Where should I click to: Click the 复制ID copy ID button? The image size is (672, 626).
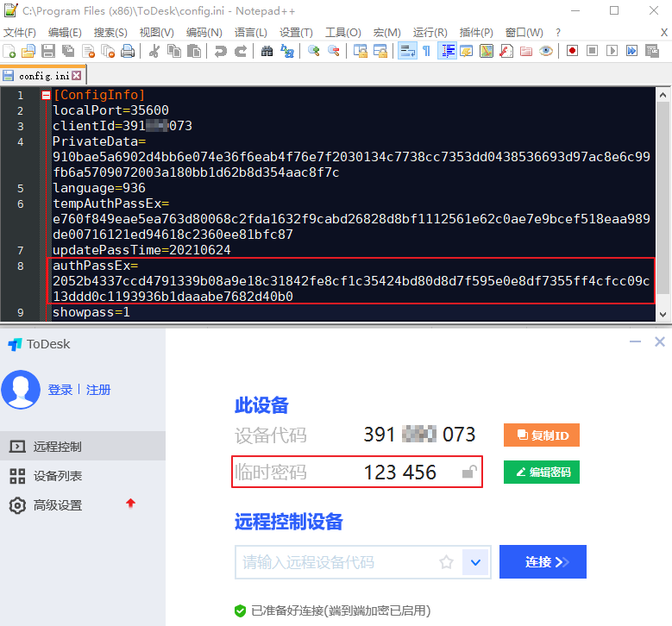[542, 435]
